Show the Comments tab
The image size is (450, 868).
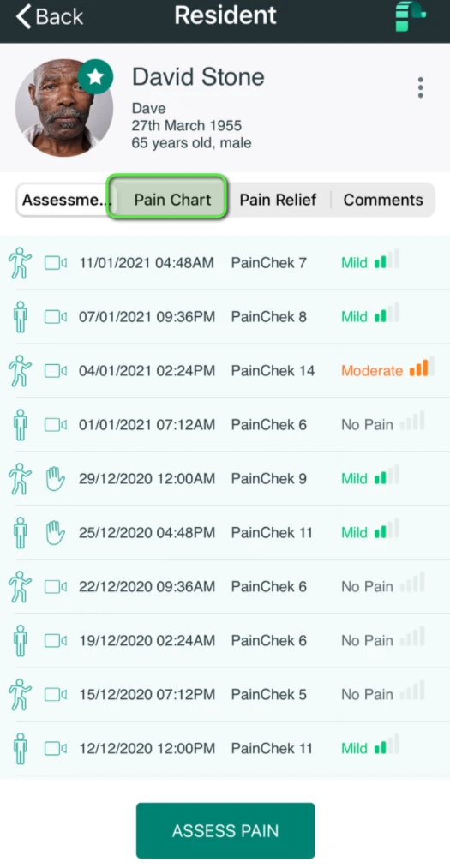[x=383, y=200]
